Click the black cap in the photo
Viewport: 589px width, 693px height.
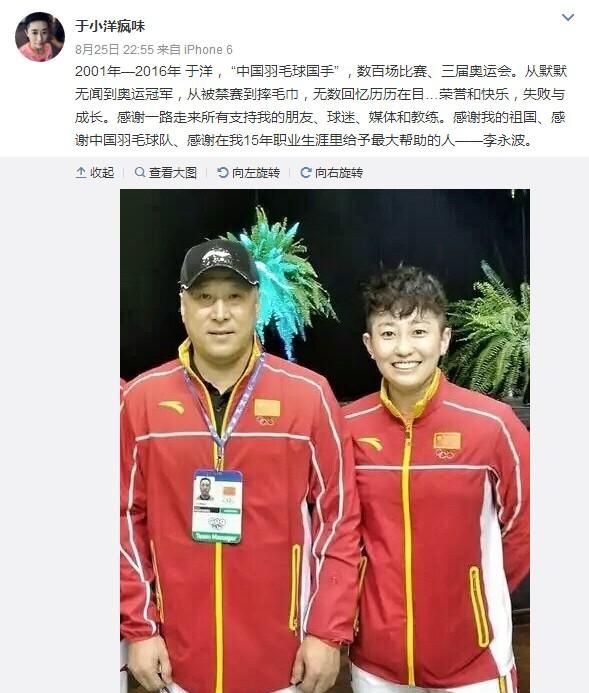219,264
